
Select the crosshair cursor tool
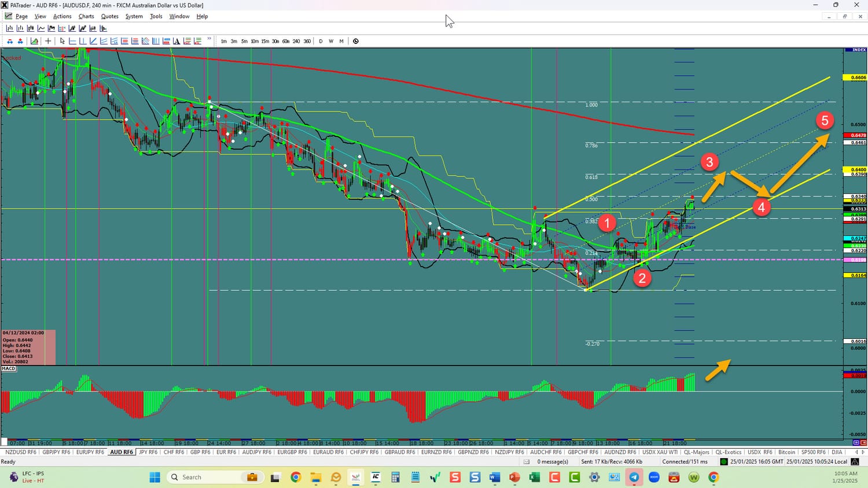(48, 41)
